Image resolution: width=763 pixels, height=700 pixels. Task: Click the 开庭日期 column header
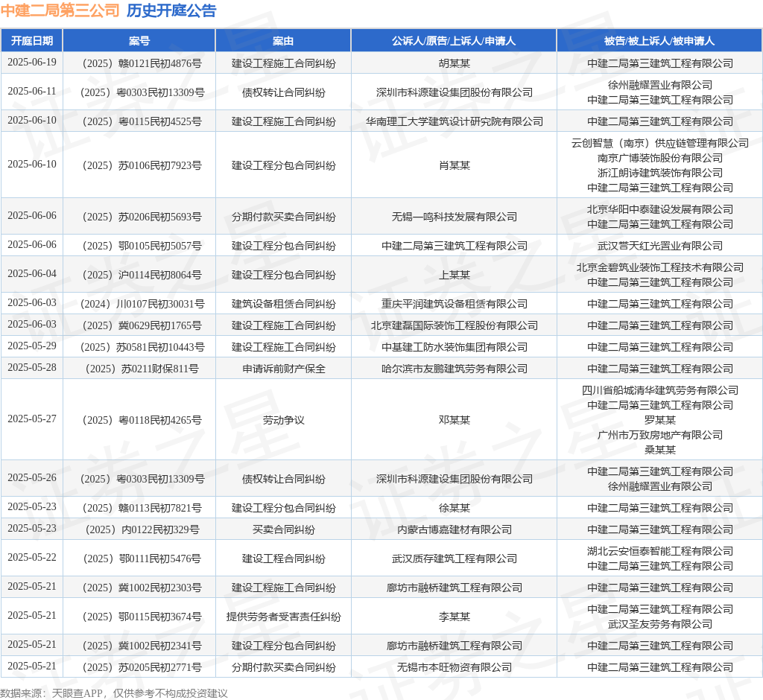[x=32, y=41]
